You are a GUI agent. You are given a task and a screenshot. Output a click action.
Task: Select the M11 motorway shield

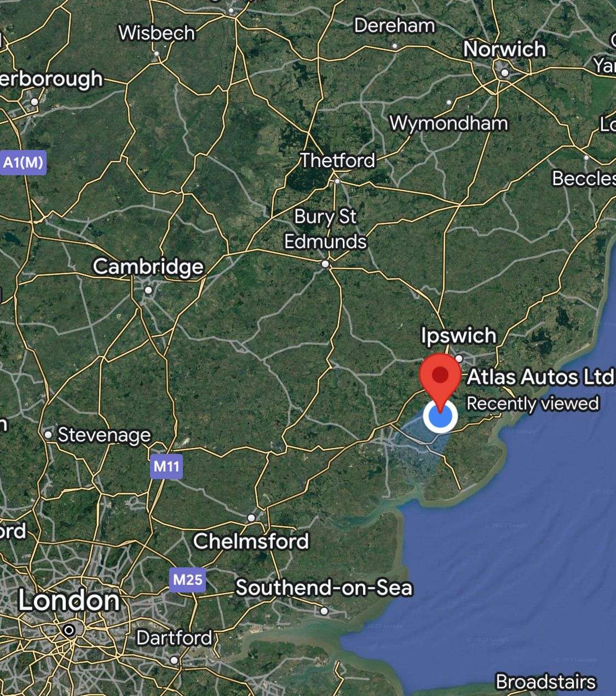point(166,467)
